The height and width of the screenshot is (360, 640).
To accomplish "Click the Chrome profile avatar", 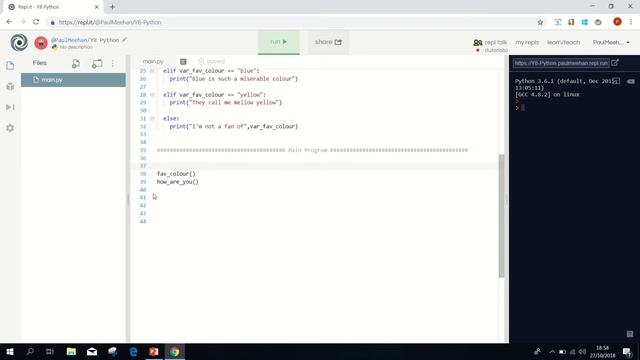I will pyautogui.click(x=617, y=22).
